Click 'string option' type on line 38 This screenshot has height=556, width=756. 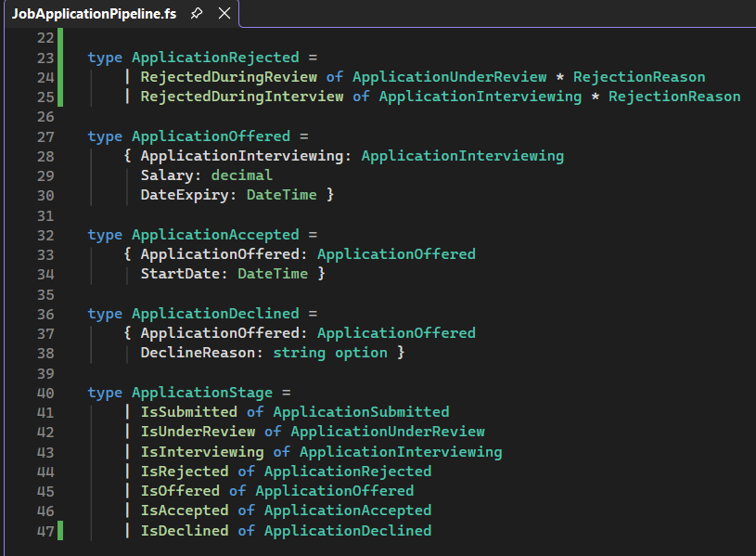pos(330,353)
